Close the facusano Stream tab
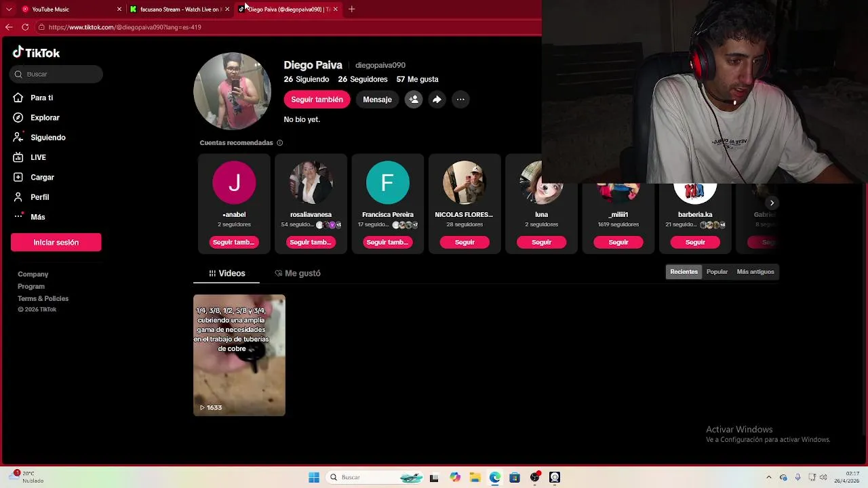Screen dimensions: 868x488 (226, 9)
